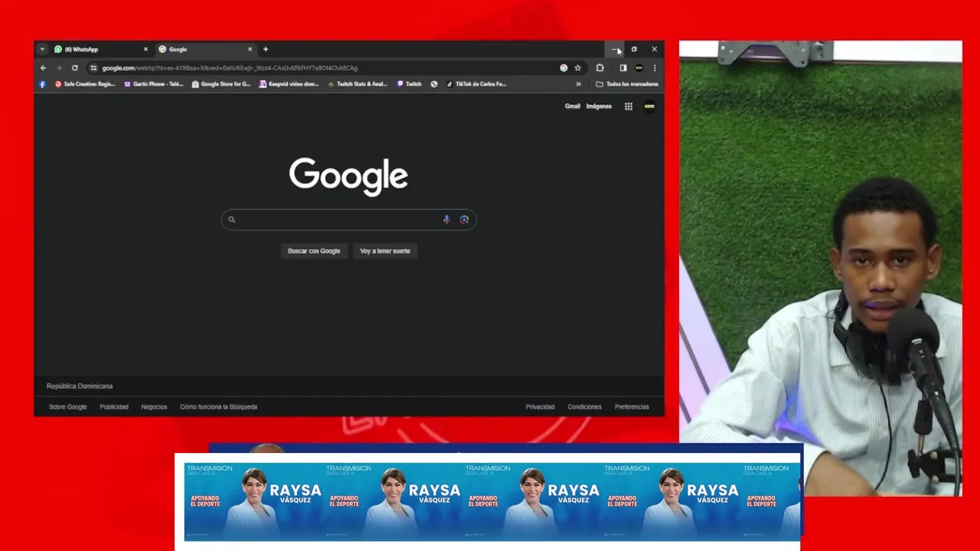Open Condiciones footer link

tap(585, 407)
